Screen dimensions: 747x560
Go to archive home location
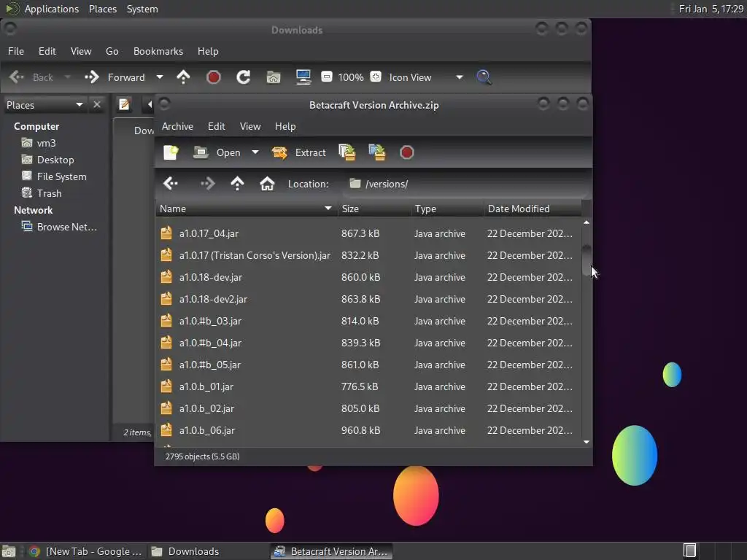[x=267, y=183]
